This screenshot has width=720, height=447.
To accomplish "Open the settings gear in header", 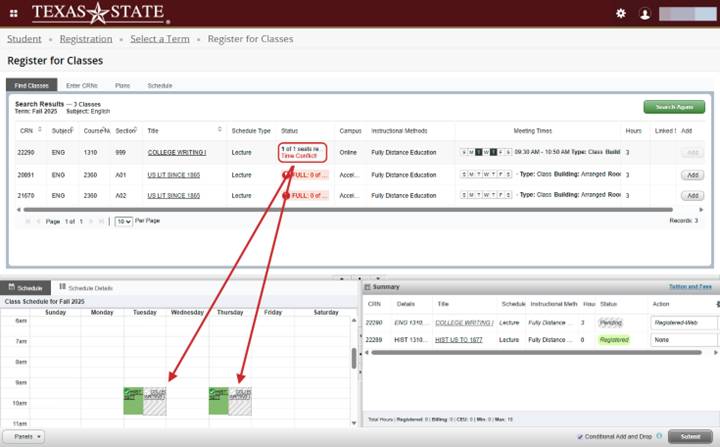I will pyautogui.click(x=620, y=13).
